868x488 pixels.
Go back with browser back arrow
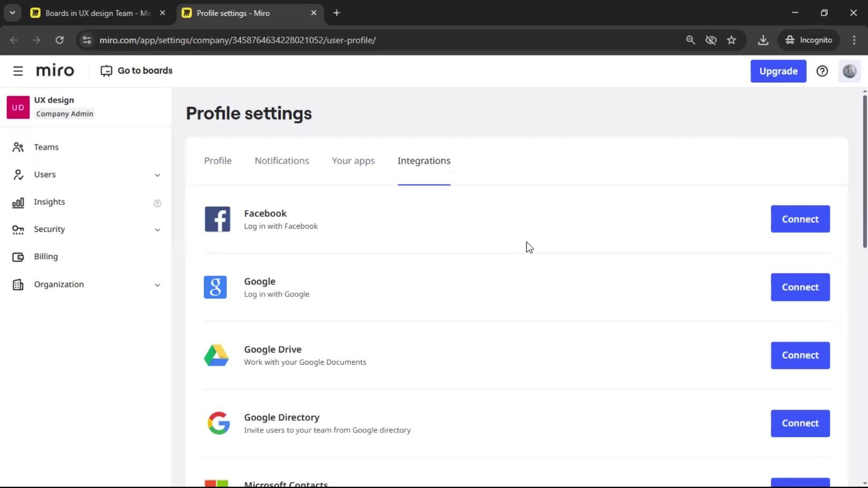(x=14, y=40)
